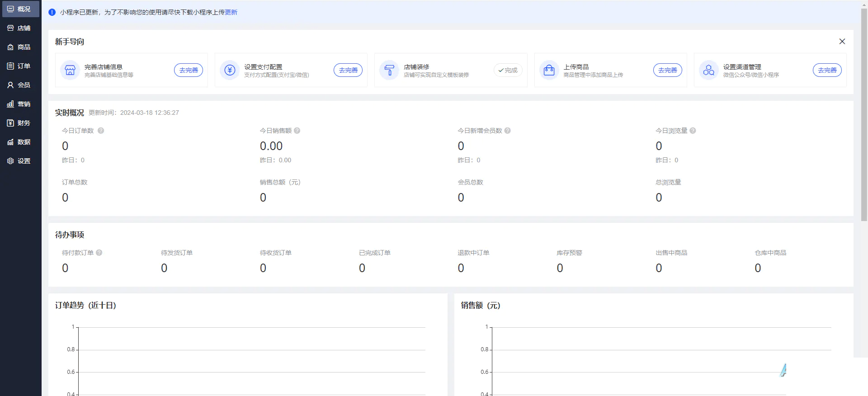Click the 已完成订单 label

tap(375, 253)
